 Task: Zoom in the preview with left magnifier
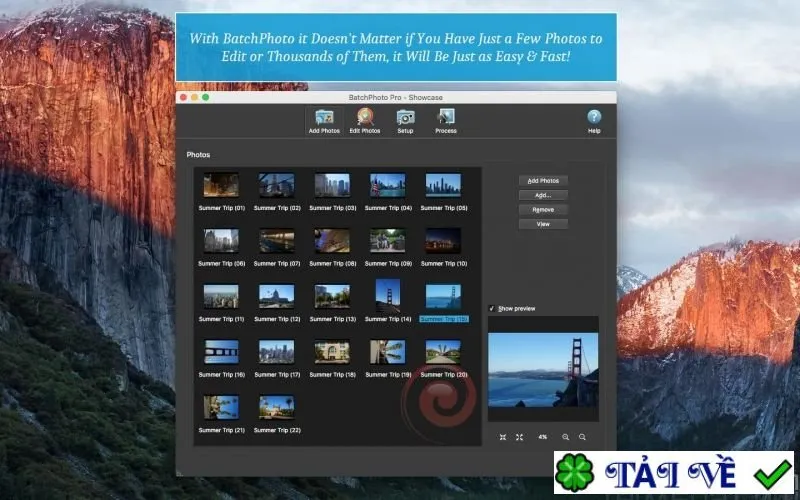click(x=565, y=437)
